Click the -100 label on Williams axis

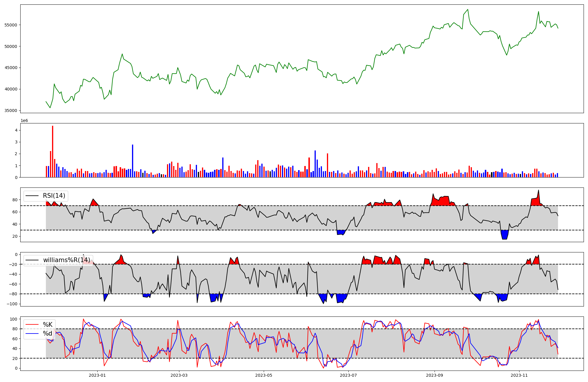coord(12,304)
